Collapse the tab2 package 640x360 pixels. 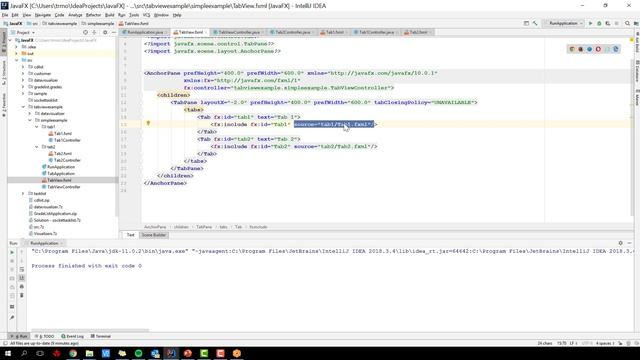[x=37, y=147]
